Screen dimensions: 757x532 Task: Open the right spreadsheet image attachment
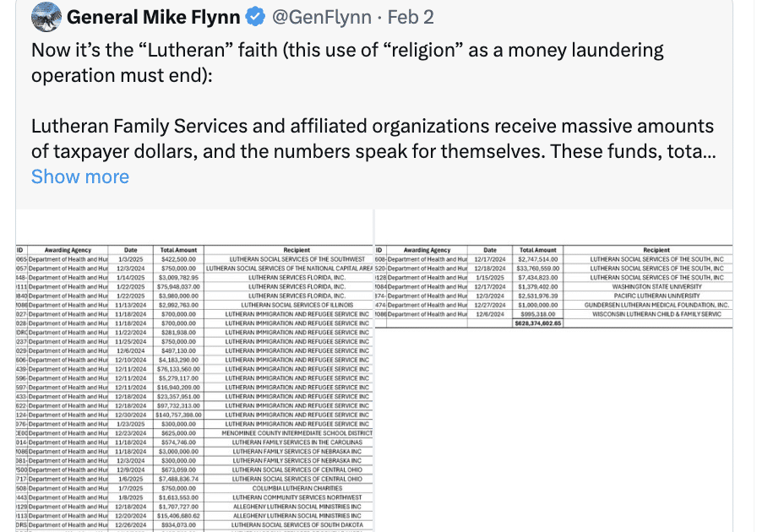click(x=553, y=371)
